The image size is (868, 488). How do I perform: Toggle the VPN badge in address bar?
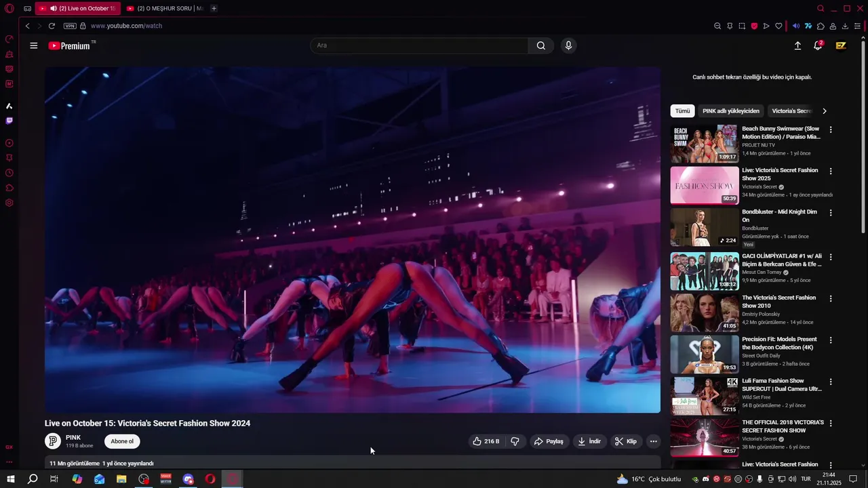[70, 26]
